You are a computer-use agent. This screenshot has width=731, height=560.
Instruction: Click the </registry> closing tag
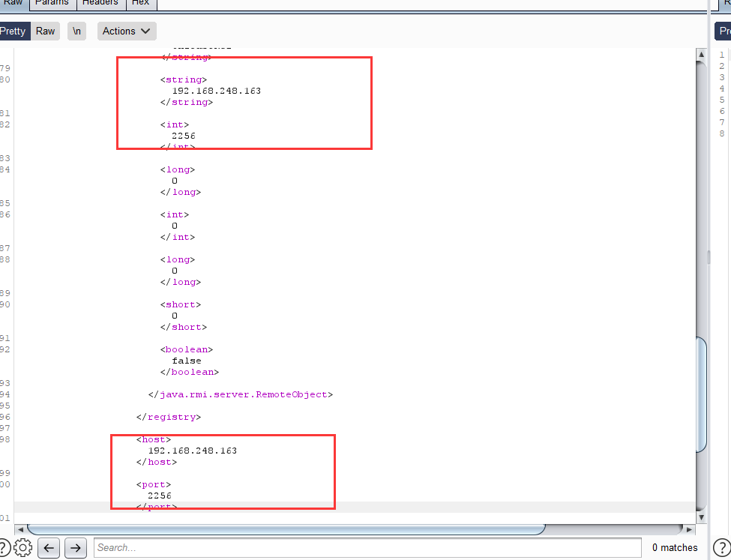pyautogui.click(x=169, y=417)
